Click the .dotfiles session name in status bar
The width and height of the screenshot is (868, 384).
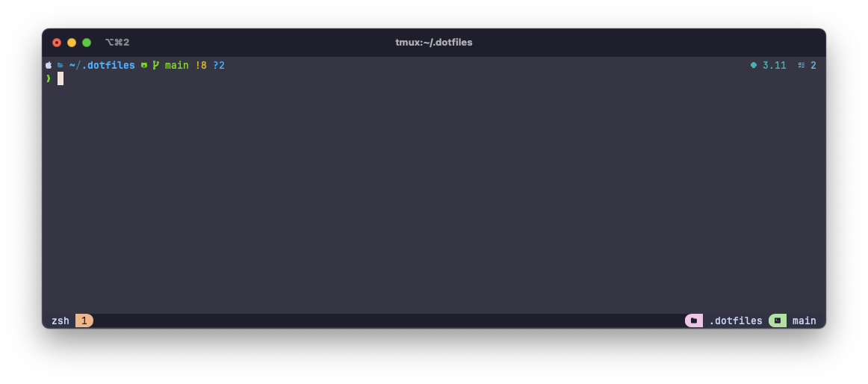(x=736, y=320)
